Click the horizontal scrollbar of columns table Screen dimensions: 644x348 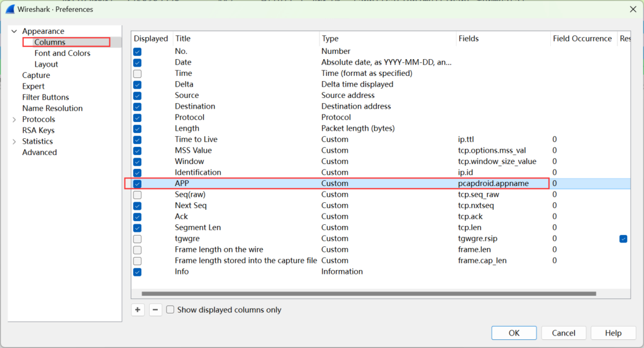[369, 293]
